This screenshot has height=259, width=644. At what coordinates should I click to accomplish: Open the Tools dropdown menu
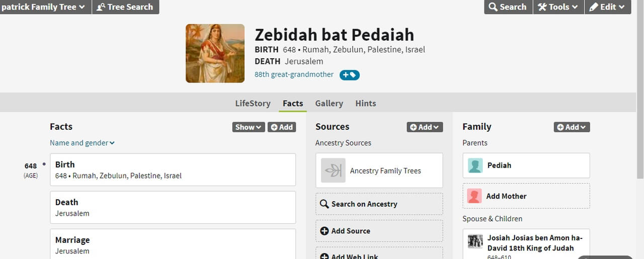(x=558, y=7)
